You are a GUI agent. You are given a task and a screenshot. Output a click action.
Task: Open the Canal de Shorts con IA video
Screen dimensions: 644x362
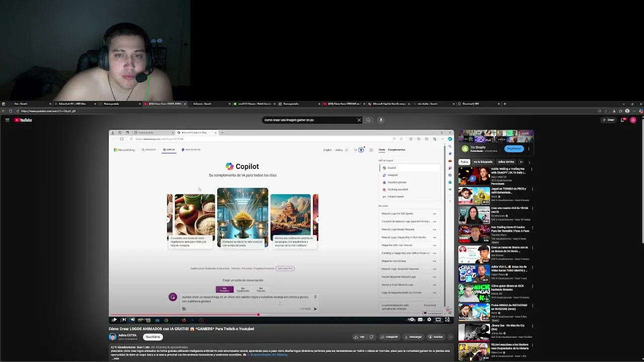(474, 255)
